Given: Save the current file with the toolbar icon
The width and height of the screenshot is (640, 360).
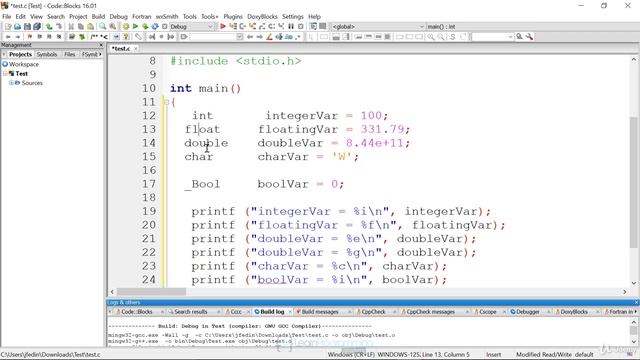Looking at the screenshot, I should pos(27,27).
